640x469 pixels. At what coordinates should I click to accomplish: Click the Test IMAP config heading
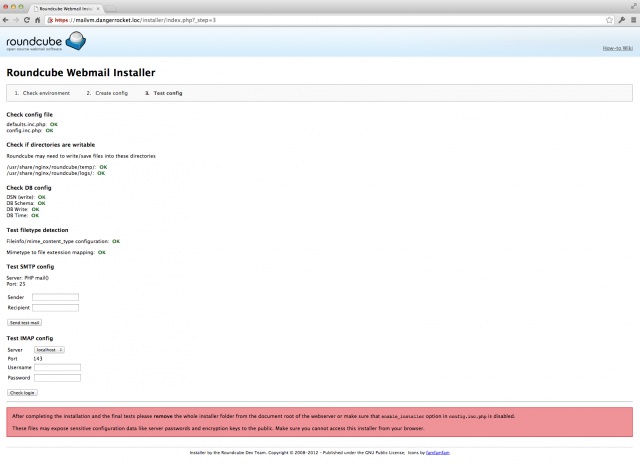tap(30, 338)
